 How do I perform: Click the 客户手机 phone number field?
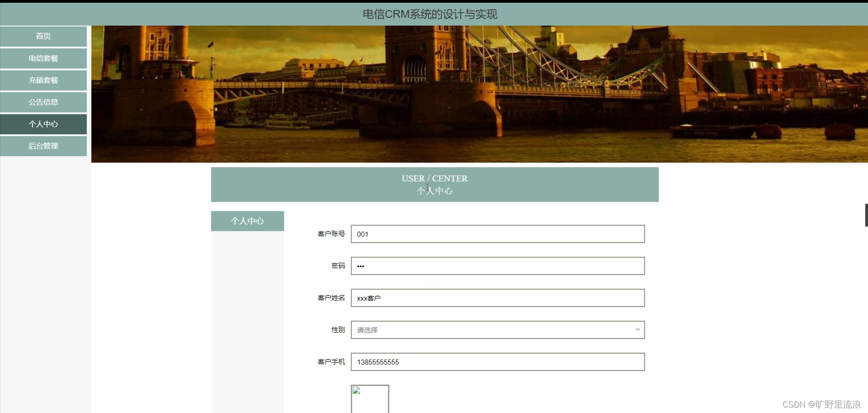(497, 362)
